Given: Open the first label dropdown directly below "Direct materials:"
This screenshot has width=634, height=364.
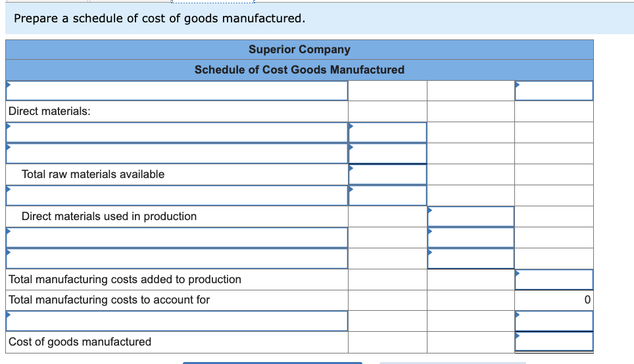Looking at the screenshot, I should coord(177,133).
